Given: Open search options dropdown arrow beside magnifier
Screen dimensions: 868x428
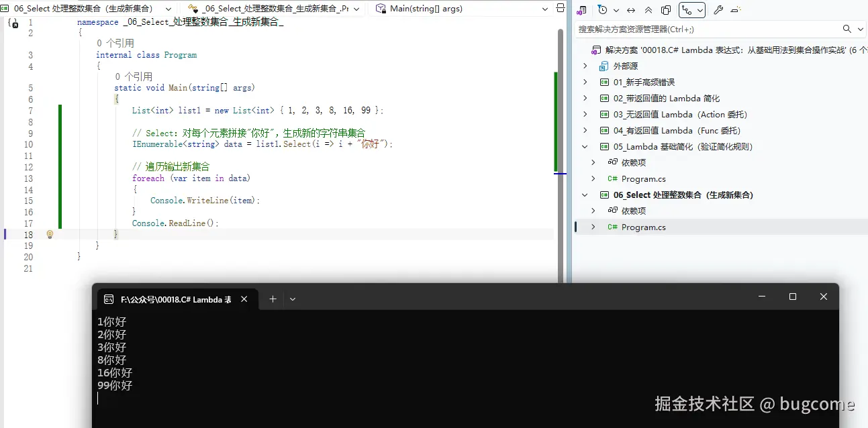Looking at the screenshot, I should click(861, 29).
